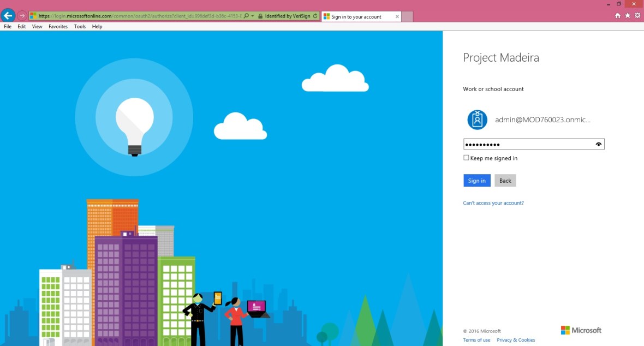Click the admin account badge avatar
The image size is (644, 346).
[477, 120]
